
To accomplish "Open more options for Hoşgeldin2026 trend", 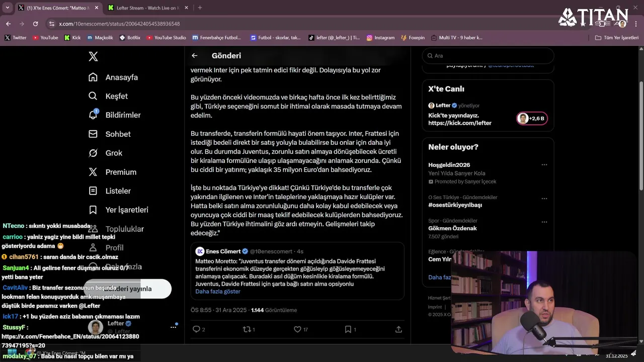I will click(544, 165).
